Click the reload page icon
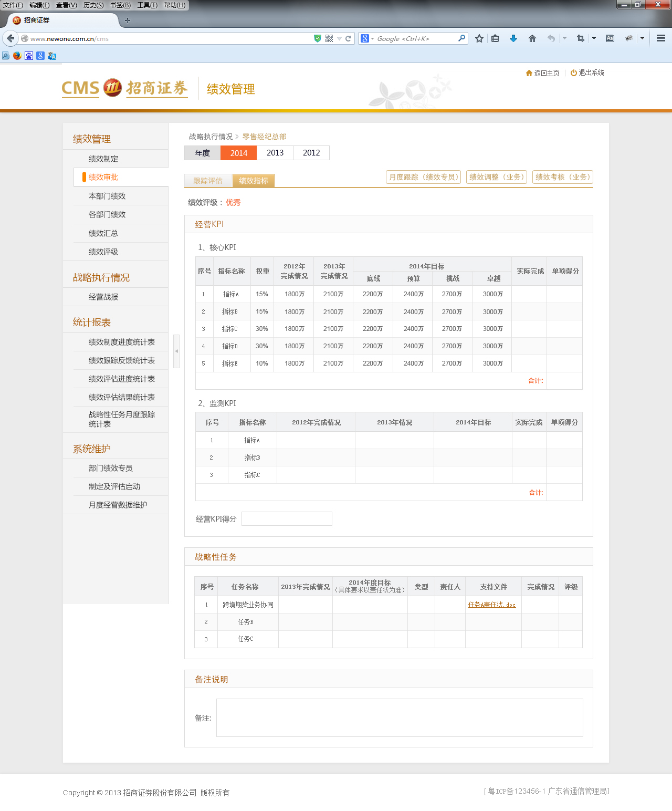 pyautogui.click(x=348, y=38)
